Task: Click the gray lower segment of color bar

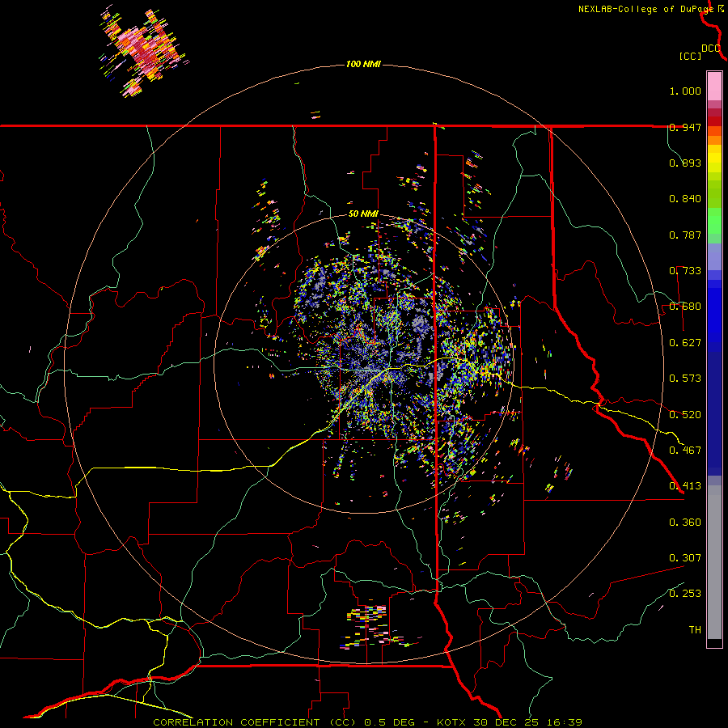Action: [714, 562]
